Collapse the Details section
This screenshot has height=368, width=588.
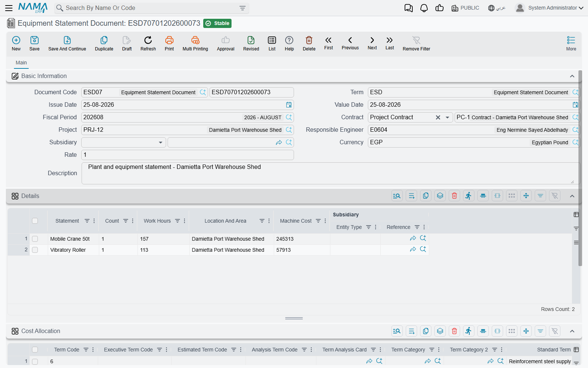[572, 196]
